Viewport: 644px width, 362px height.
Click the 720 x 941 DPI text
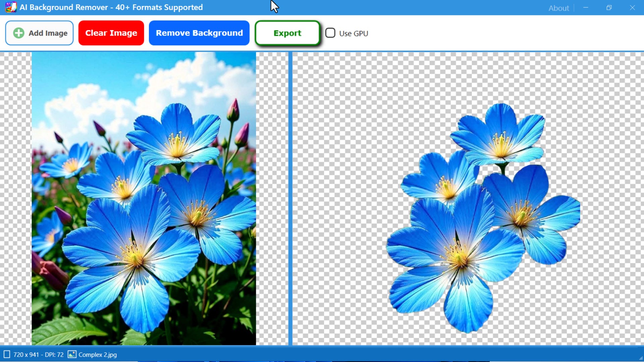pyautogui.click(x=38, y=355)
